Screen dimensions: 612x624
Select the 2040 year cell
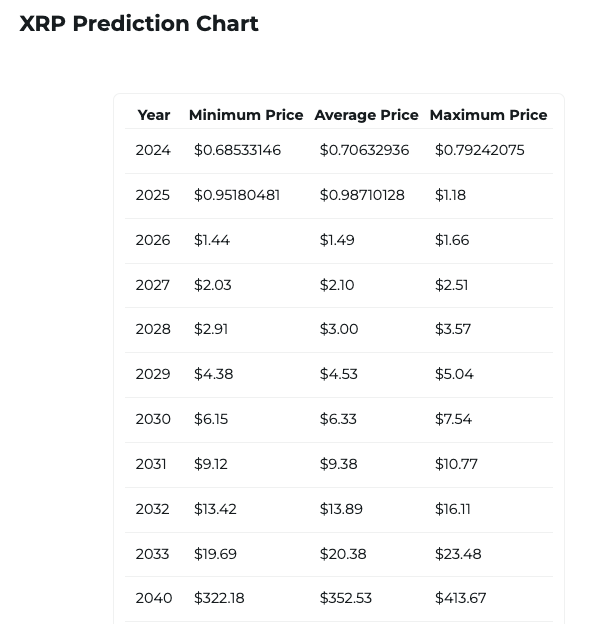coord(154,598)
